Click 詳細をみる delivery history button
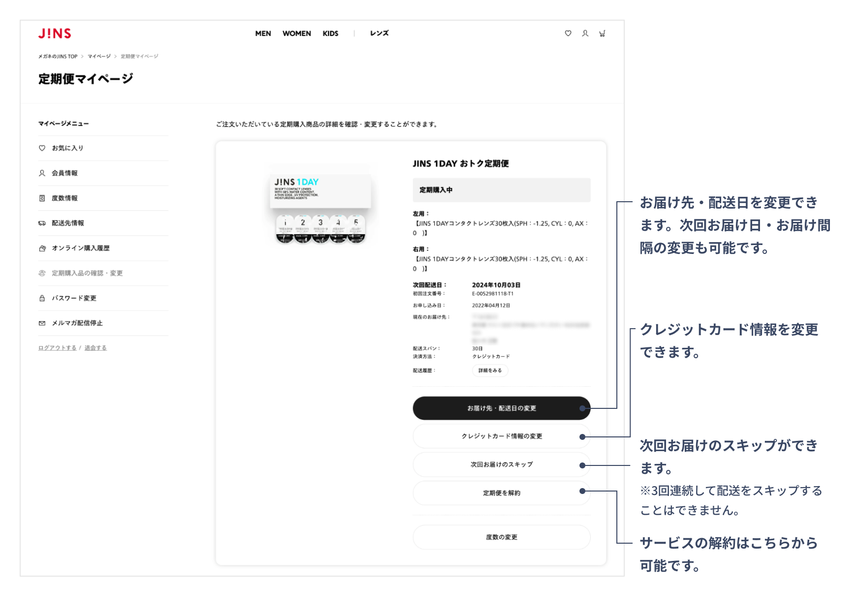The image size is (851, 616). (490, 370)
